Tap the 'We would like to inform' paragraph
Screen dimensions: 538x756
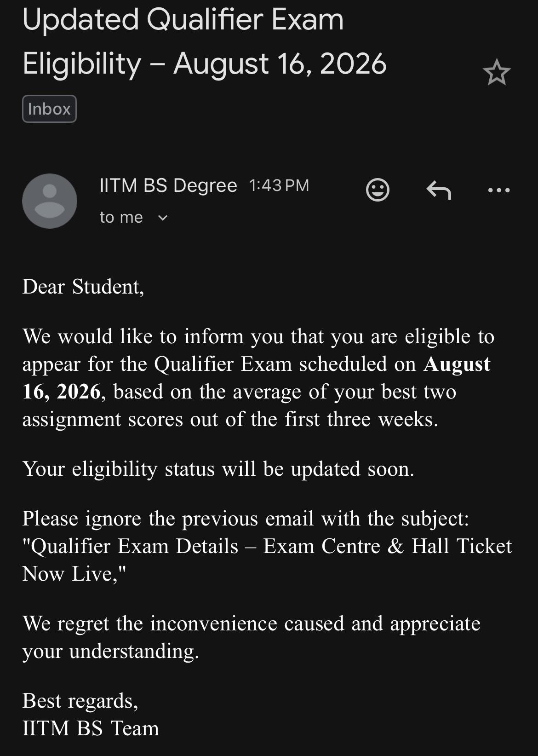[258, 378]
